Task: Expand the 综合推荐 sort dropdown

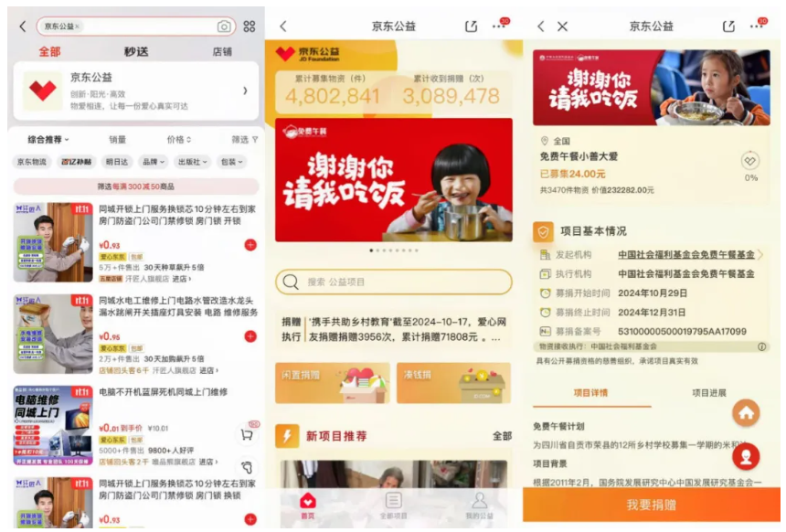Action: pos(48,139)
